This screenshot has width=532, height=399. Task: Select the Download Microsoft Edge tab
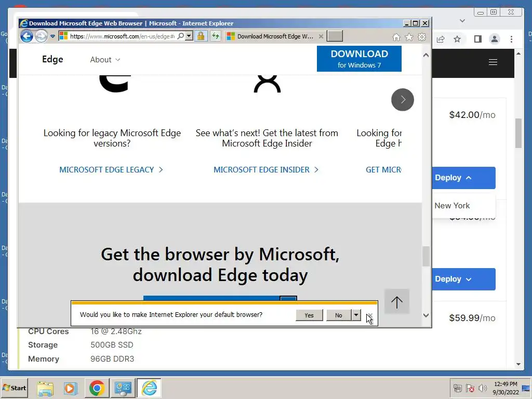click(x=274, y=36)
